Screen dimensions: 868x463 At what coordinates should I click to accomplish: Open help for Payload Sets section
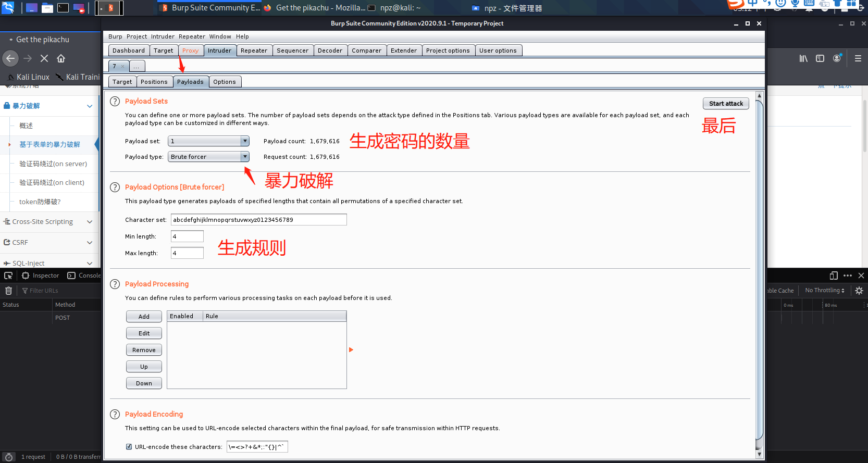point(115,102)
